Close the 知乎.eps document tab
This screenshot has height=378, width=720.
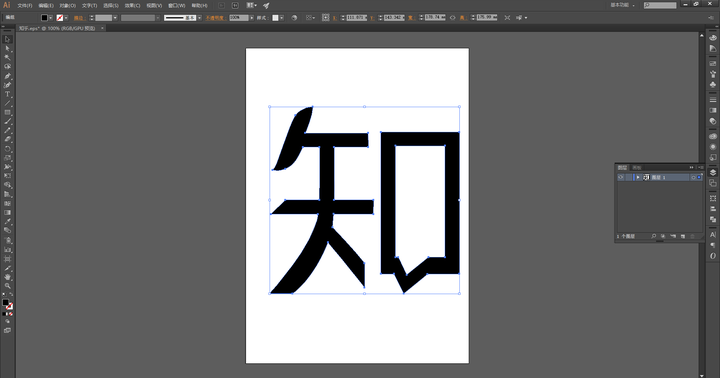point(102,28)
